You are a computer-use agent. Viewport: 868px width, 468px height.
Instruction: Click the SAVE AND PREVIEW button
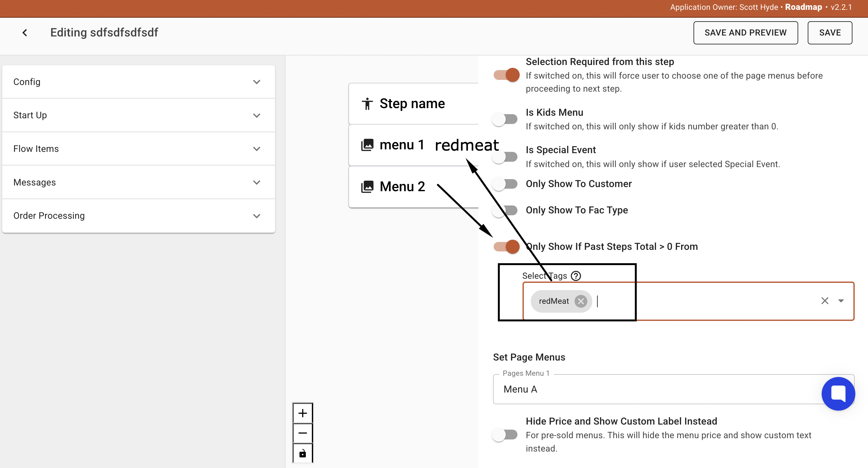[745, 33]
